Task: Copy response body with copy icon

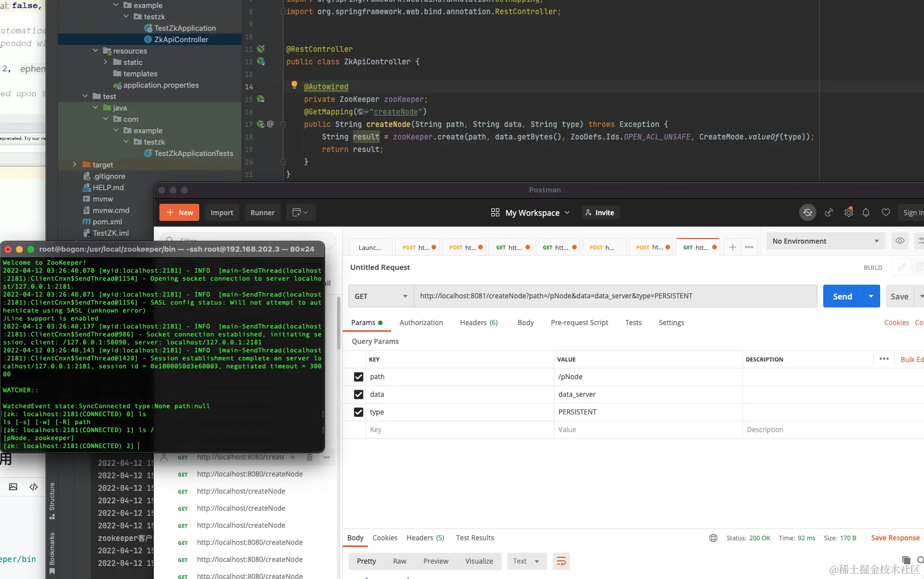Action: pyautogui.click(x=906, y=561)
